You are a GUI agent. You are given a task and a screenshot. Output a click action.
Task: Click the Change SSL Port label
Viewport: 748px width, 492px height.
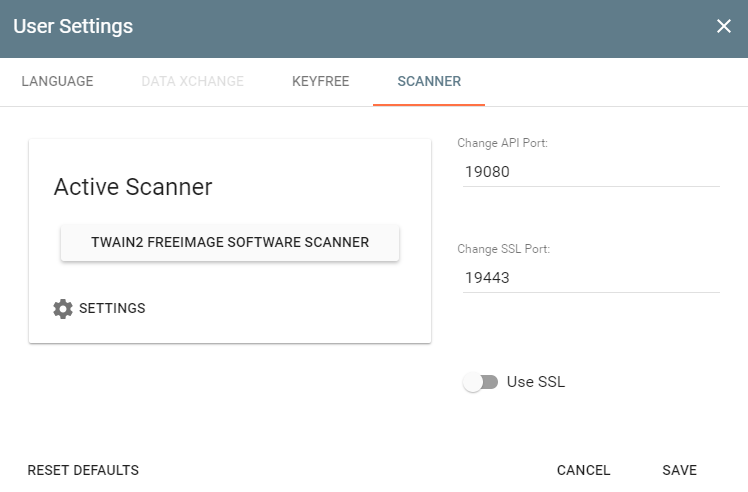(x=503, y=249)
